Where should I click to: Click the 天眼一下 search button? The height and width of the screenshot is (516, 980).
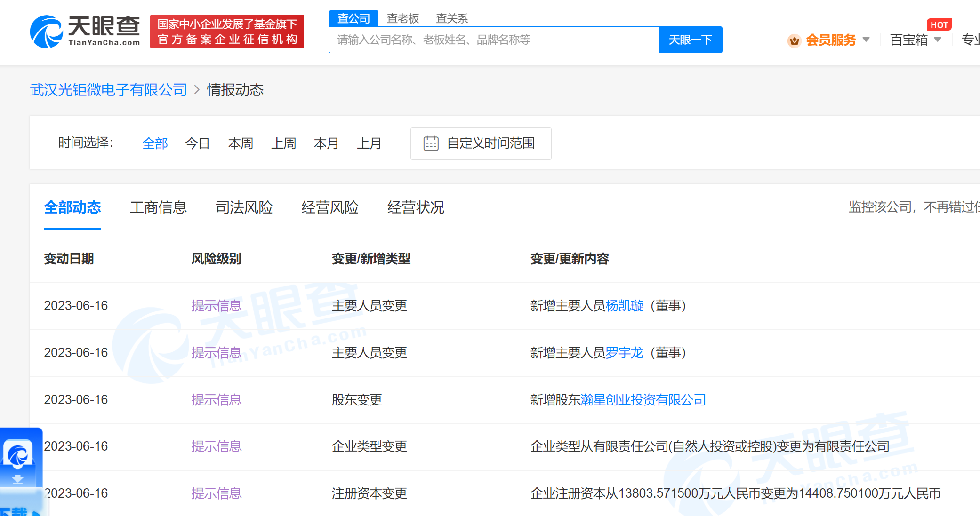pos(691,40)
